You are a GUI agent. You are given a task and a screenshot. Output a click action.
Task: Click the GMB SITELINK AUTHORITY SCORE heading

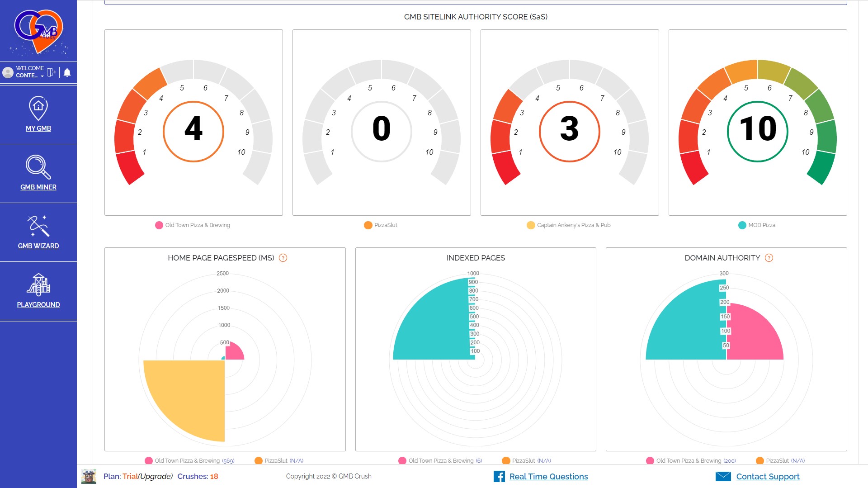coord(476,17)
